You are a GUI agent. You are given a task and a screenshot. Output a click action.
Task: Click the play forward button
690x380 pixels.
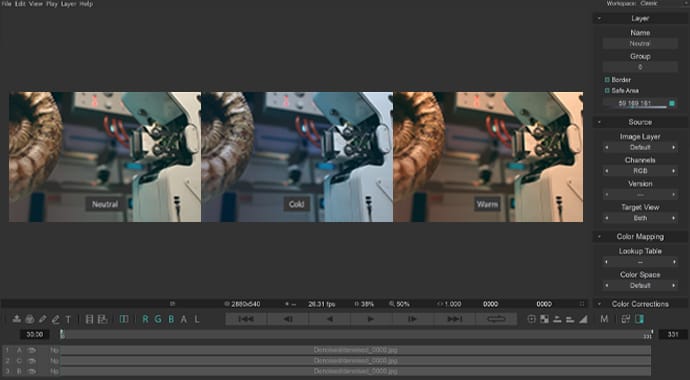tap(371, 319)
